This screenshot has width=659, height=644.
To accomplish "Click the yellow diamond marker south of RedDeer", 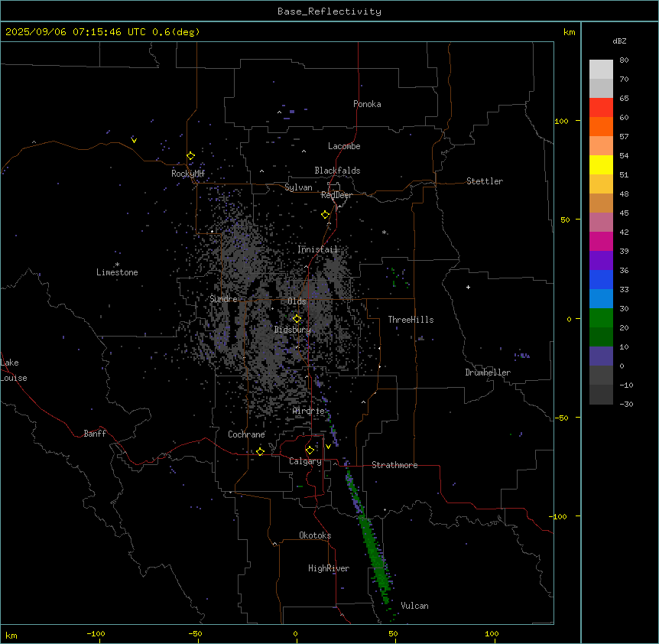I will [x=325, y=215].
